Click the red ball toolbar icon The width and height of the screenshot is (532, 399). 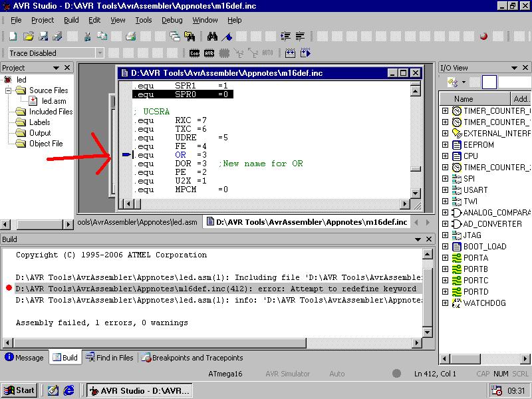pos(484,36)
